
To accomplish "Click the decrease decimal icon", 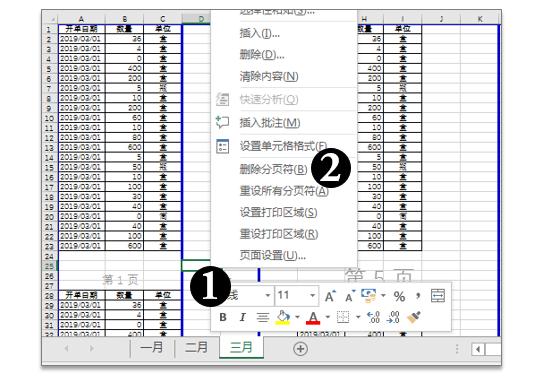I will 393,317.
